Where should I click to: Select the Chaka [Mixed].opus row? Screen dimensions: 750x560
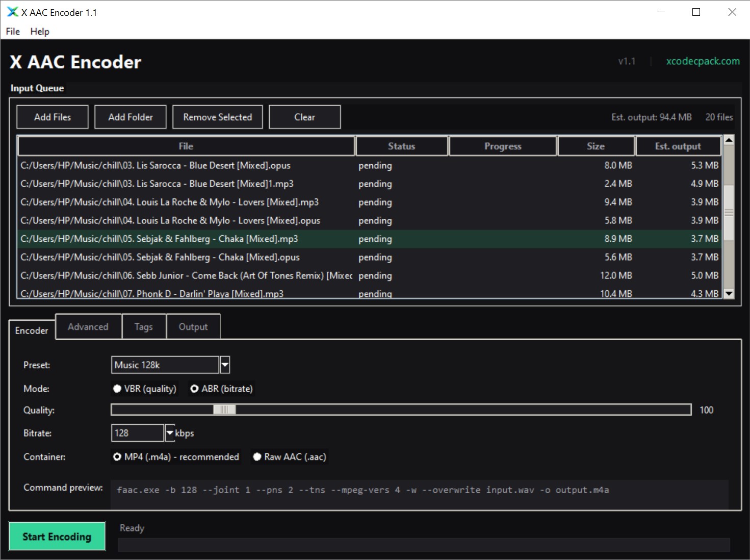click(370, 257)
